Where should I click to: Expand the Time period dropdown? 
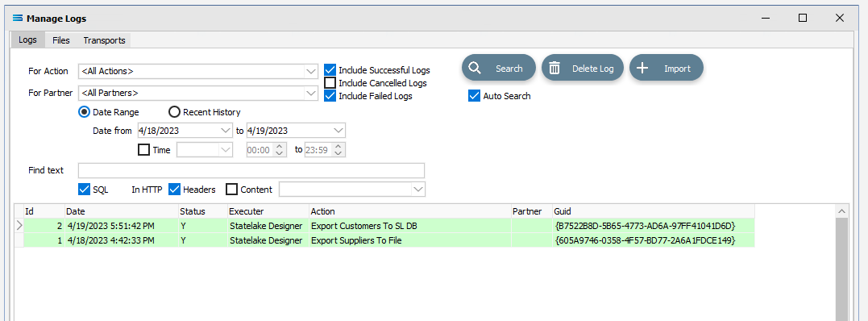(x=226, y=150)
